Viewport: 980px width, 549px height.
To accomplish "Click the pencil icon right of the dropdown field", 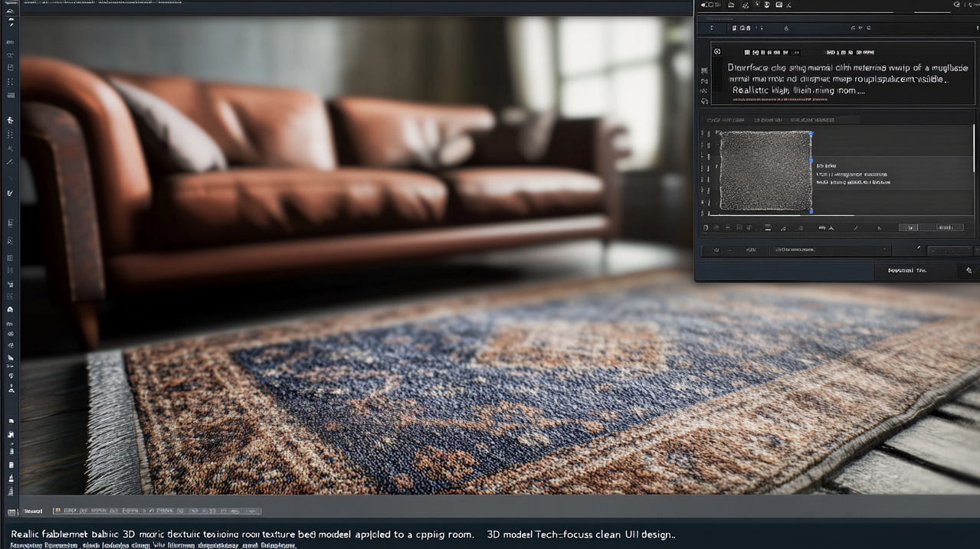I will pos(919,247).
